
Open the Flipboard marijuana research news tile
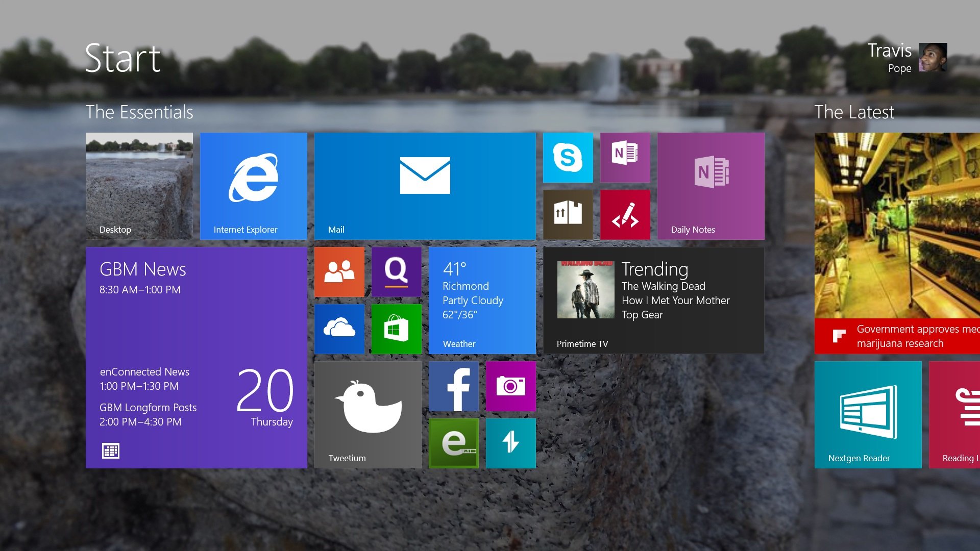[897, 243]
